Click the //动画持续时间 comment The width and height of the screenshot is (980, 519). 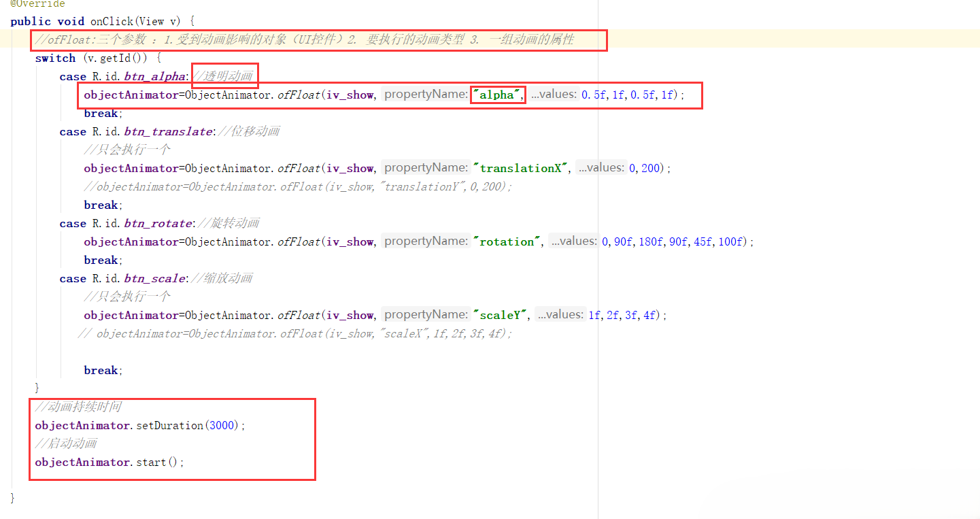[x=78, y=407]
